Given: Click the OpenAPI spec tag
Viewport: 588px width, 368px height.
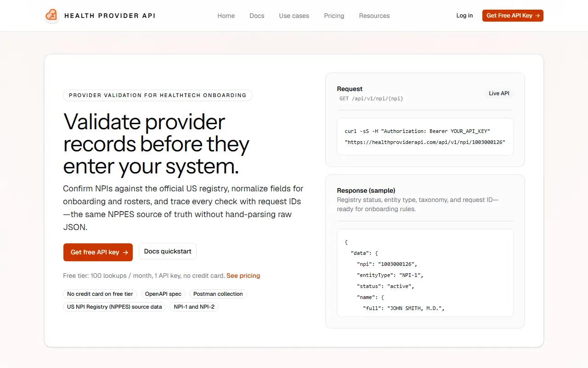Looking at the screenshot, I should pyautogui.click(x=163, y=294).
